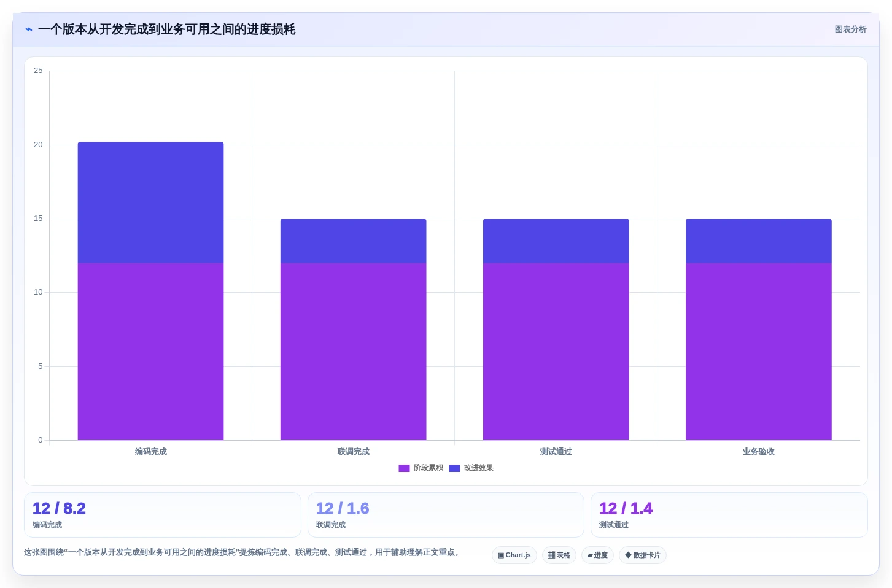This screenshot has width=892, height=588.
Task: Select the 表格 tag
Action: pyautogui.click(x=559, y=555)
